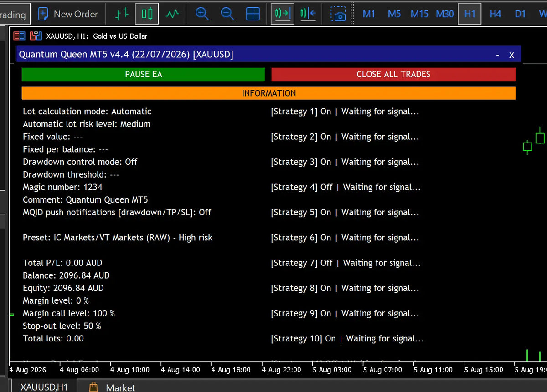Viewport: 547px width, 392px height.
Task: Click 'Automatic lot risk level: Medium' text
Action: point(87,124)
